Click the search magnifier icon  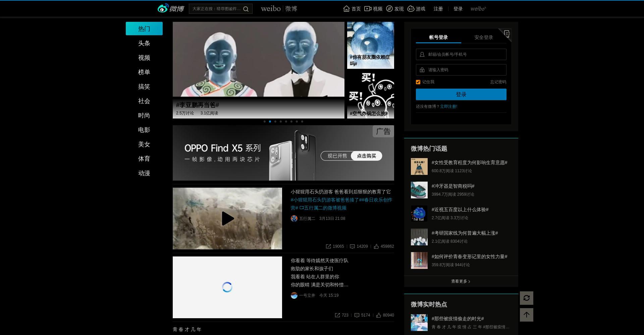pyautogui.click(x=246, y=9)
